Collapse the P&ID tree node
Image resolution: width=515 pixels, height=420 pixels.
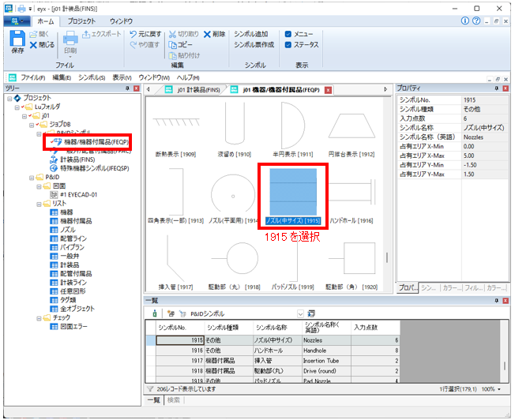coord(32,178)
